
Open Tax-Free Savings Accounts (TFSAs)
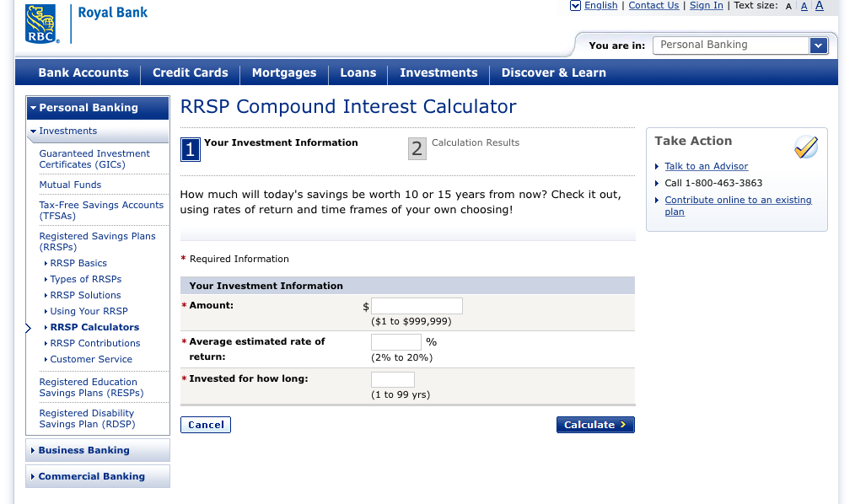click(x=101, y=211)
